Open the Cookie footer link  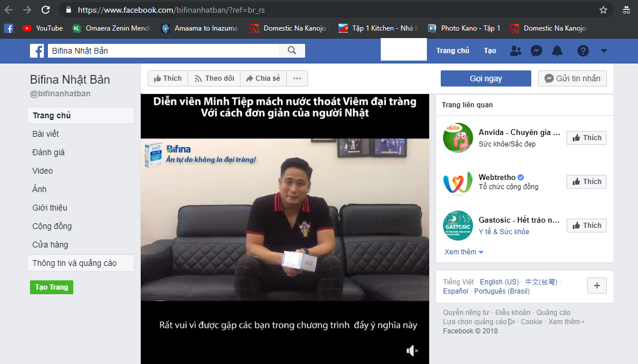point(531,322)
